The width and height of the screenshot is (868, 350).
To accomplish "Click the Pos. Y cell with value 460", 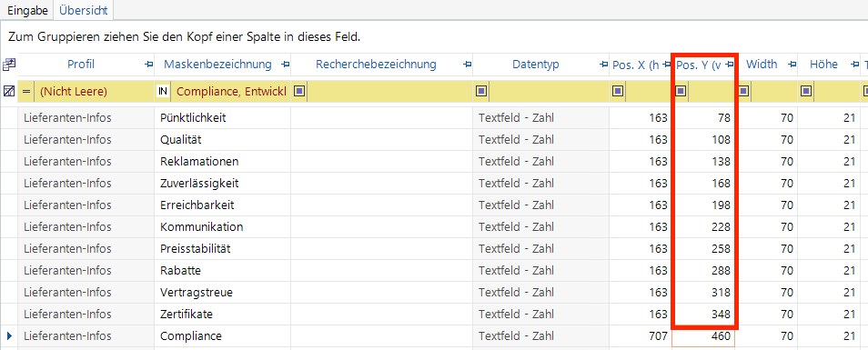I will pyautogui.click(x=703, y=336).
